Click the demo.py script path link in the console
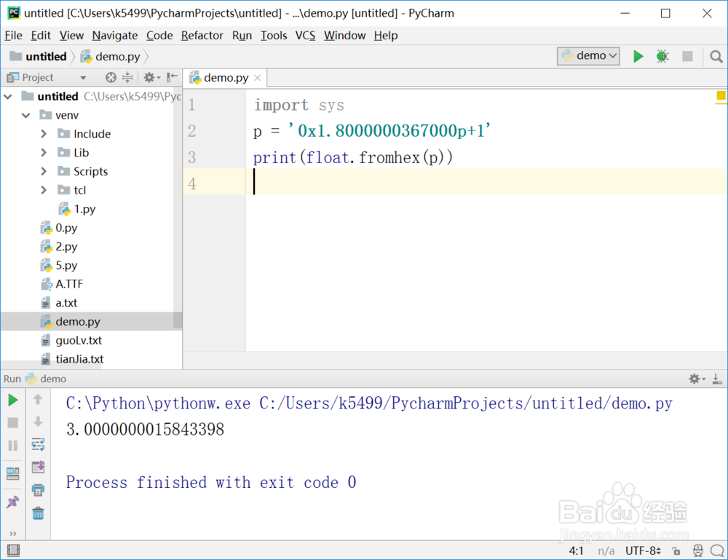This screenshot has width=728, height=560. (x=466, y=403)
